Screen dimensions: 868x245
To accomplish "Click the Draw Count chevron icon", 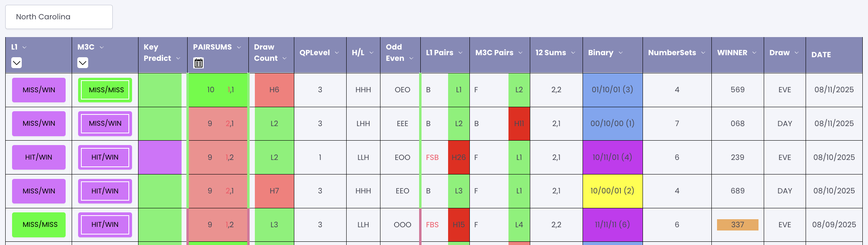I will 285,58.
